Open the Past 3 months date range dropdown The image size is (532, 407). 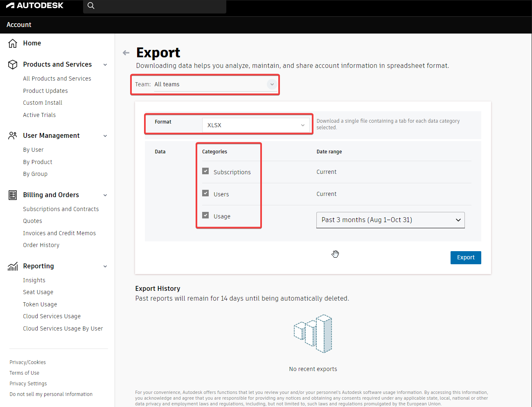[390, 220]
